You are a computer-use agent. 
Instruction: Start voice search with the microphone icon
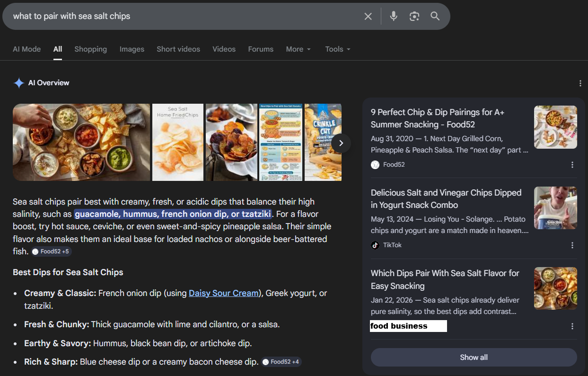[394, 17]
